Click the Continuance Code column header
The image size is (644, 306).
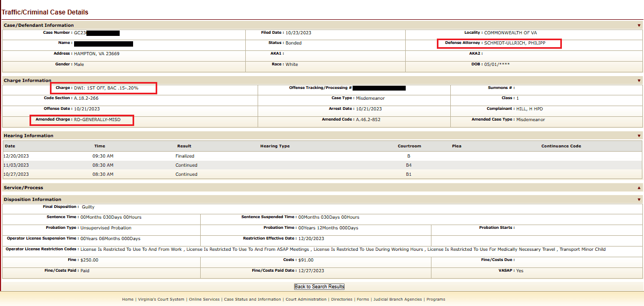pyautogui.click(x=561, y=146)
